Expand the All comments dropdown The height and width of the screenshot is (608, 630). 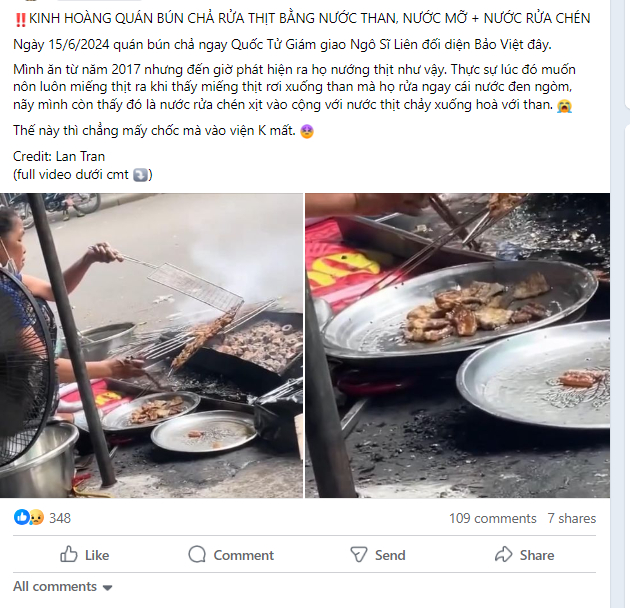coord(62,587)
